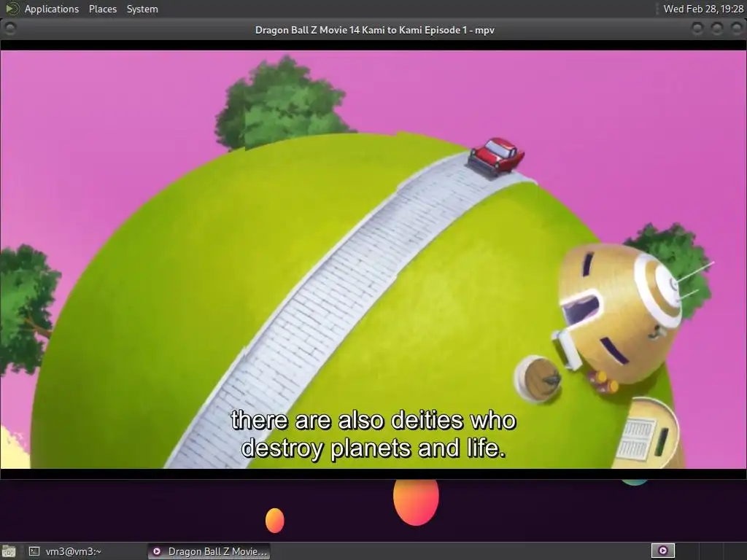Click the mpv window title text

(x=374, y=30)
